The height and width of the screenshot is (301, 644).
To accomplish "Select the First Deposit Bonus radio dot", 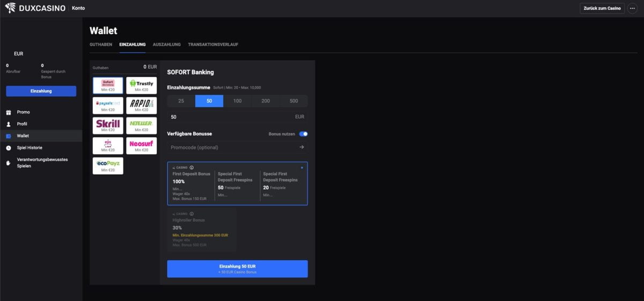I will click(302, 168).
